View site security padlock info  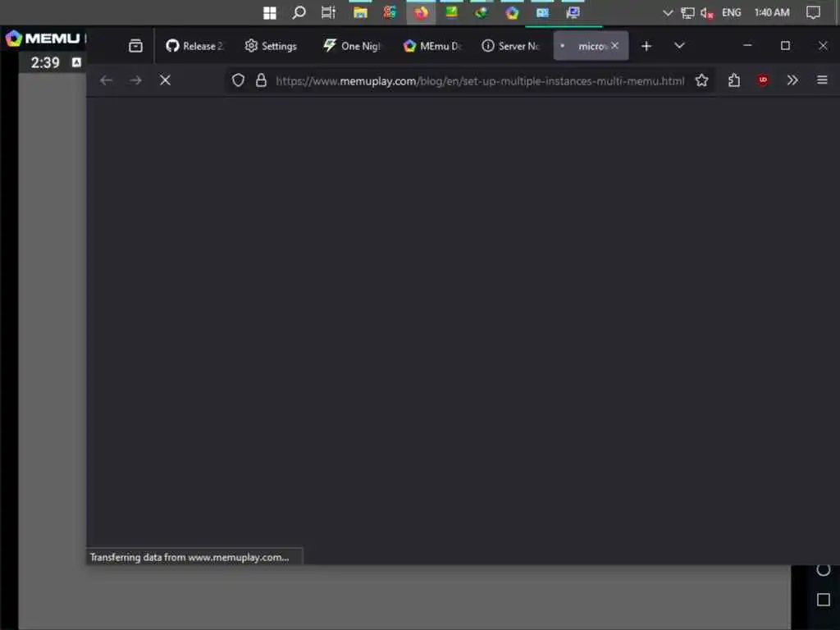[x=261, y=80]
